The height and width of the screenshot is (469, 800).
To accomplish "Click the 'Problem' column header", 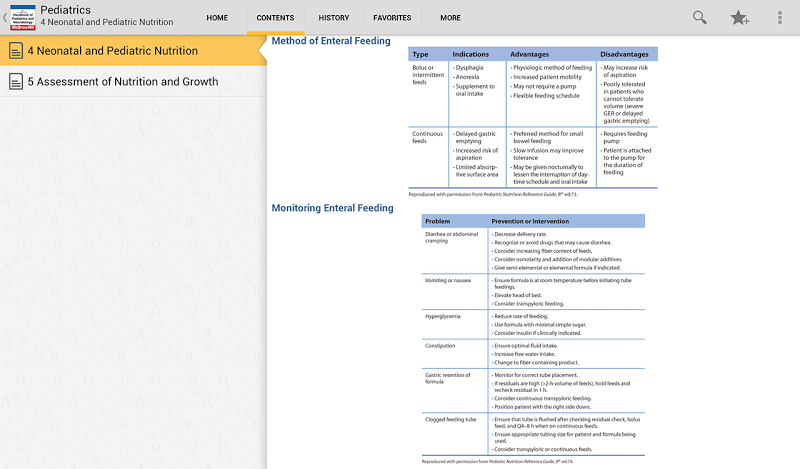I will tap(438, 221).
